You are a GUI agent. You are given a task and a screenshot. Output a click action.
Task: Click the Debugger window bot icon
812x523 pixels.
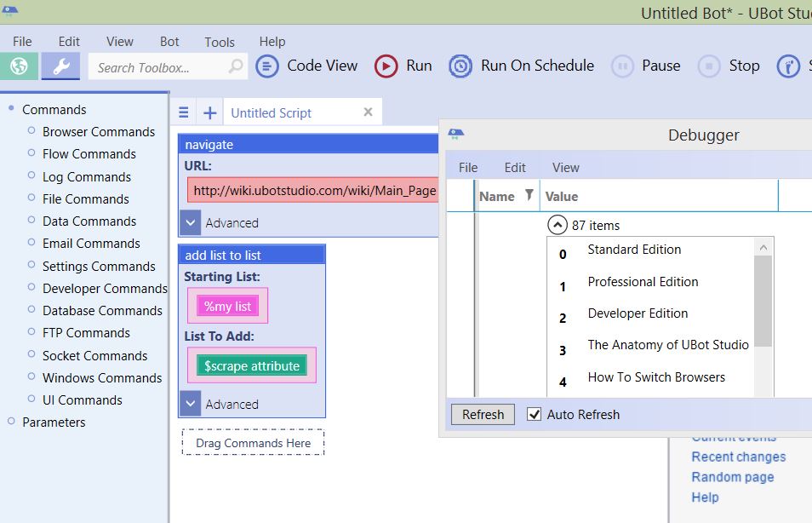455,134
